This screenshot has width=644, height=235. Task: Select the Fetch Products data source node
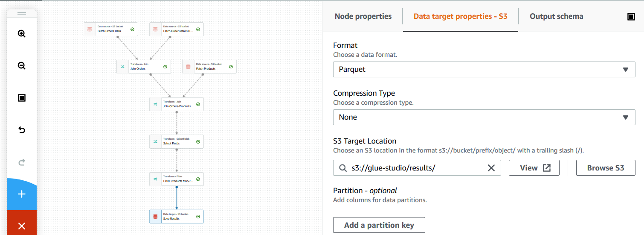209,67
